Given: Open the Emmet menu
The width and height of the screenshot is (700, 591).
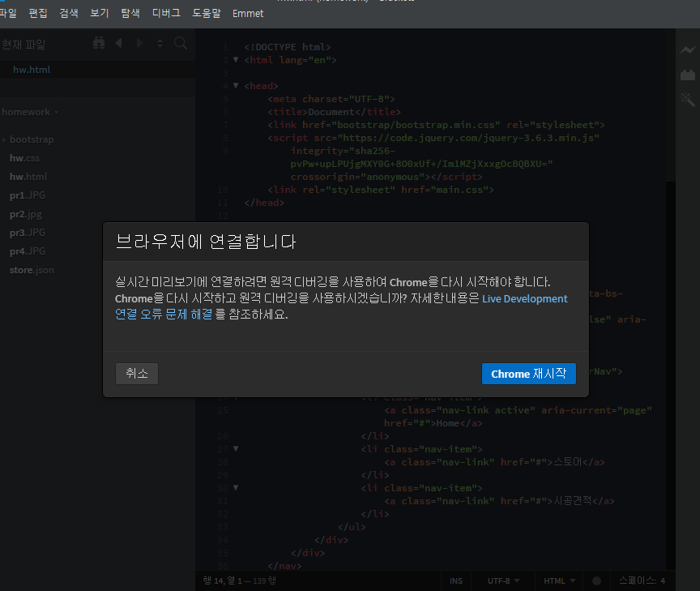Looking at the screenshot, I should [x=248, y=14].
